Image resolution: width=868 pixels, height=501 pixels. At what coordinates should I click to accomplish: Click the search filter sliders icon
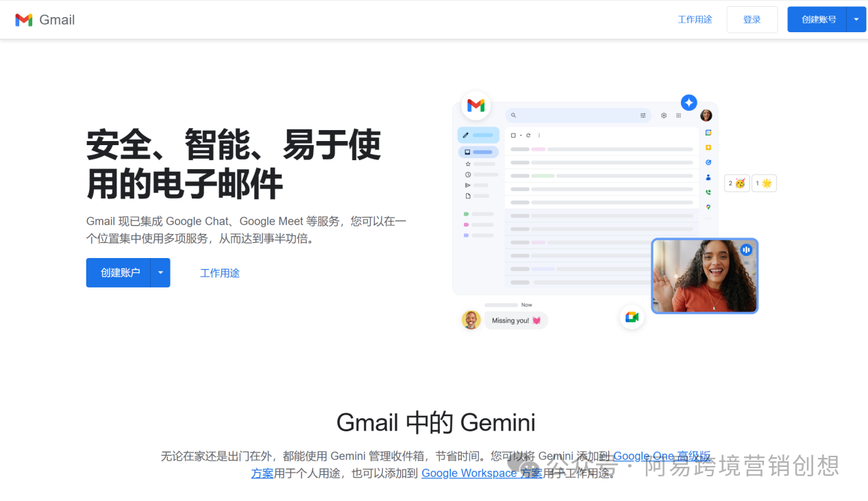[x=643, y=116]
